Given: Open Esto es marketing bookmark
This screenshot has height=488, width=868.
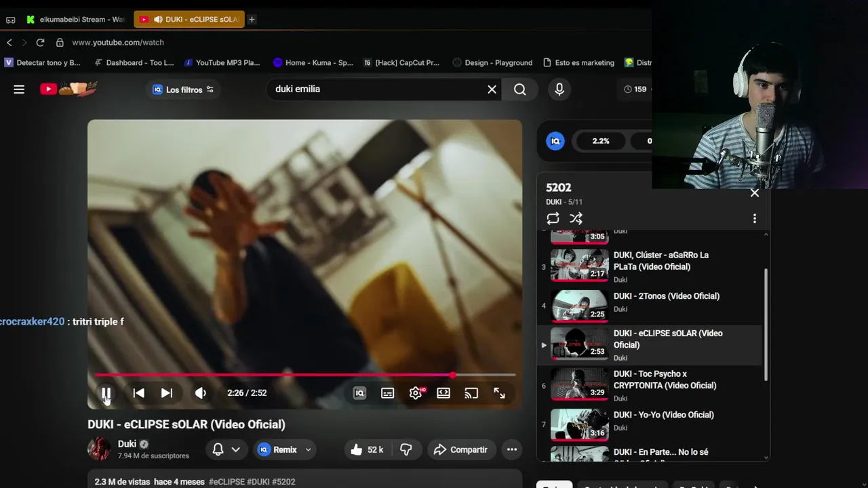Looking at the screenshot, I should [x=578, y=62].
